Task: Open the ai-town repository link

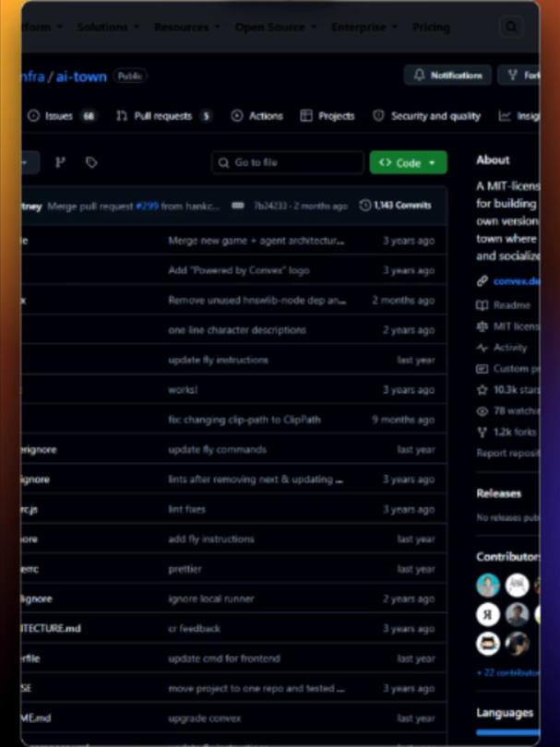Action: pyautogui.click(x=81, y=77)
